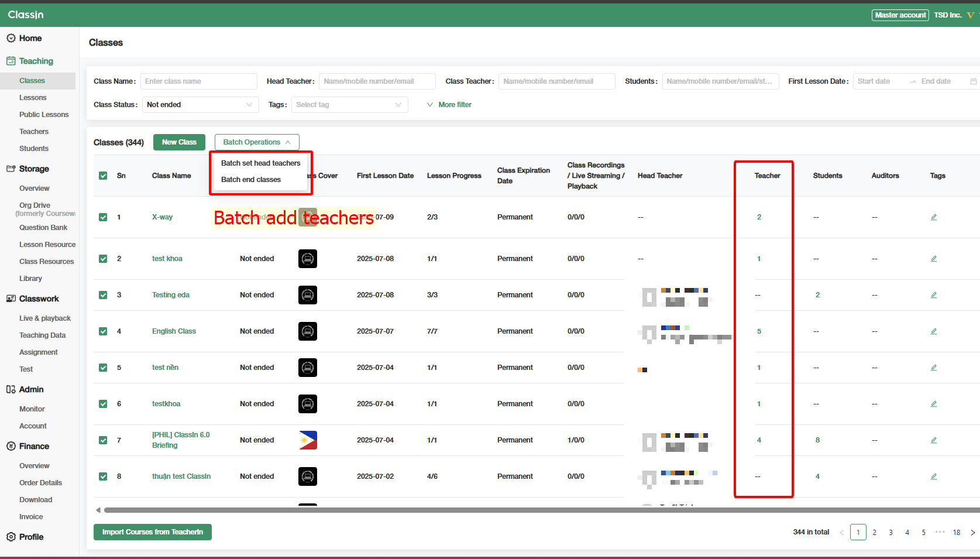Click the Head Teacher search field
The width and height of the screenshot is (980, 559).
pos(377,81)
